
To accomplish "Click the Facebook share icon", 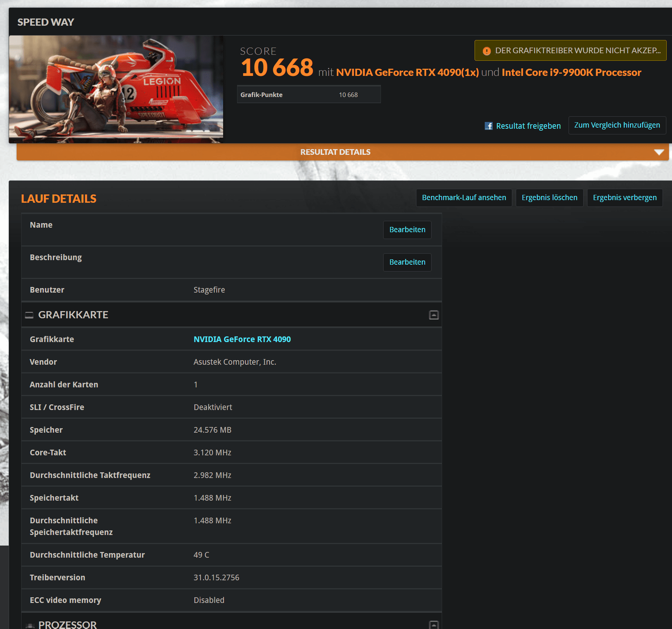I will click(489, 126).
